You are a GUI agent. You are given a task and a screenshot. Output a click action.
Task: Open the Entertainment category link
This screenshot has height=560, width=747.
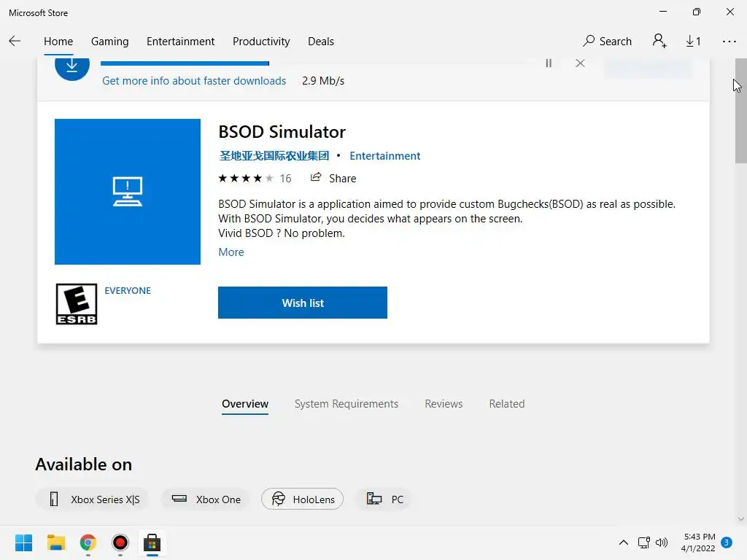point(385,156)
